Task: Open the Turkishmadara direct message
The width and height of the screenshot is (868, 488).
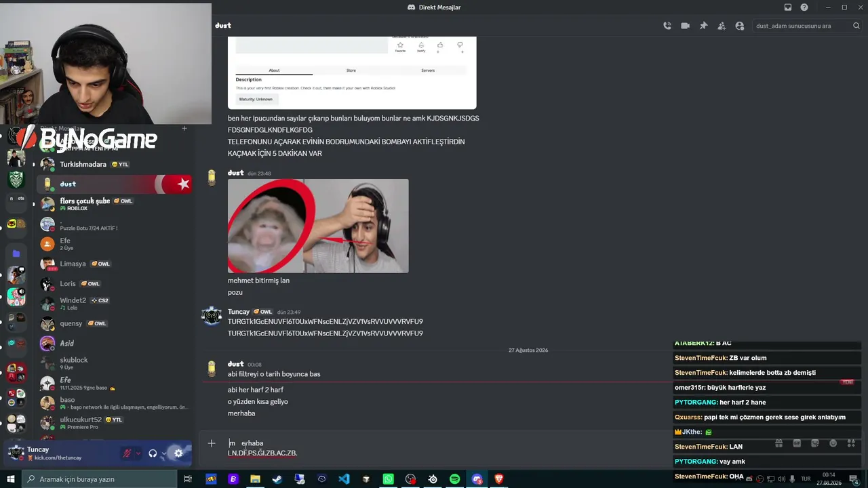Action: pyautogui.click(x=115, y=165)
